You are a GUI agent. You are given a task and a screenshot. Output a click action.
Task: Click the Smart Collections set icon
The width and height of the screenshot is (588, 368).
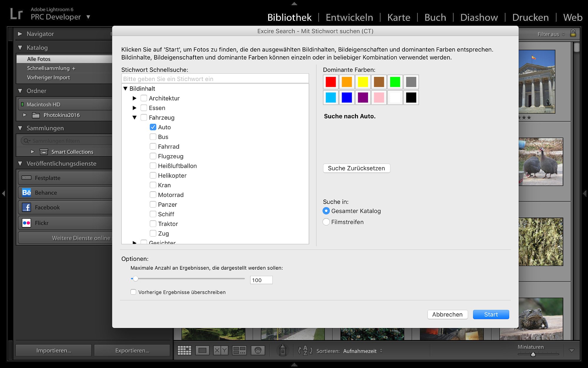pyautogui.click(x=44, y=152)
